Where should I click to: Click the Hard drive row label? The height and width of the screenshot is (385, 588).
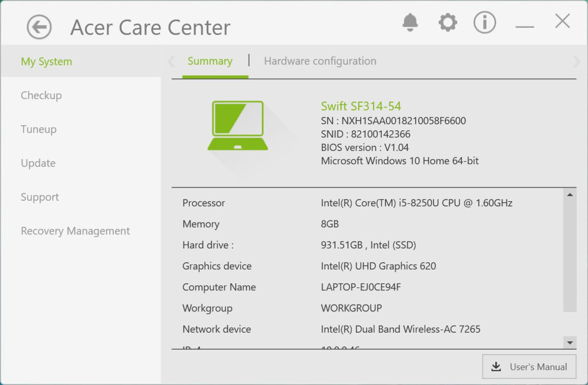(208, 245)
